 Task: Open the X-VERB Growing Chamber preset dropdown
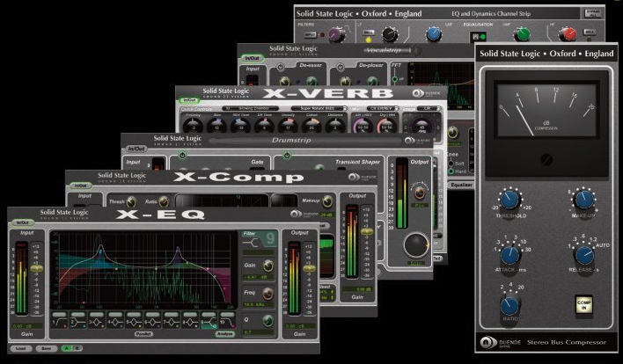coord(250,108)
